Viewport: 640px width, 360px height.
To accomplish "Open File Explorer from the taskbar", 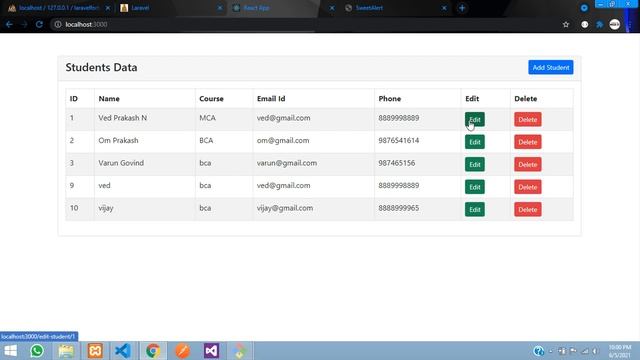I will coord(66,351).
